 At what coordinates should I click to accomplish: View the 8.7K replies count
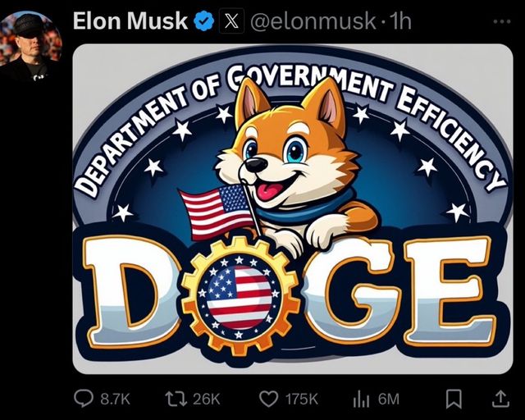[x=115, y=399]
